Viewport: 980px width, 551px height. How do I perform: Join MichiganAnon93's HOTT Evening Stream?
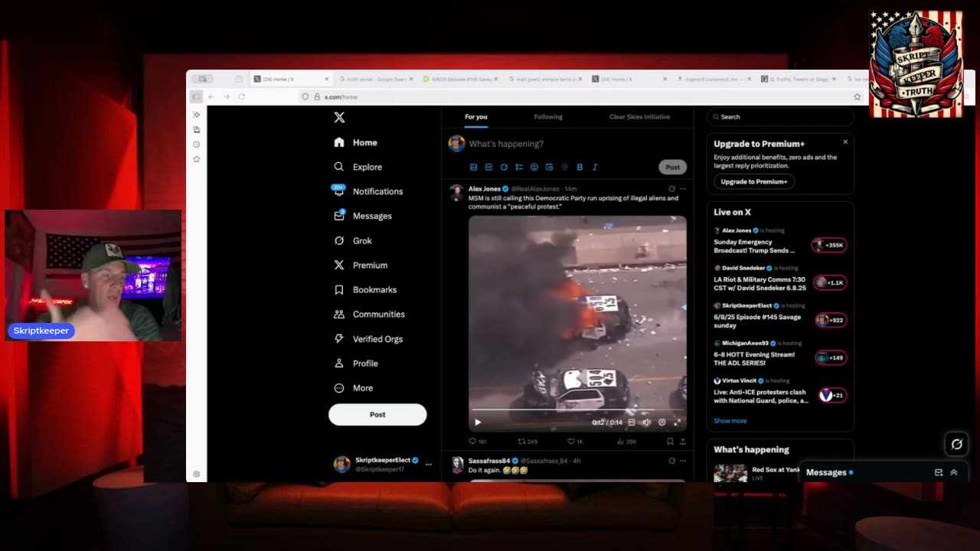coord(831,357)
